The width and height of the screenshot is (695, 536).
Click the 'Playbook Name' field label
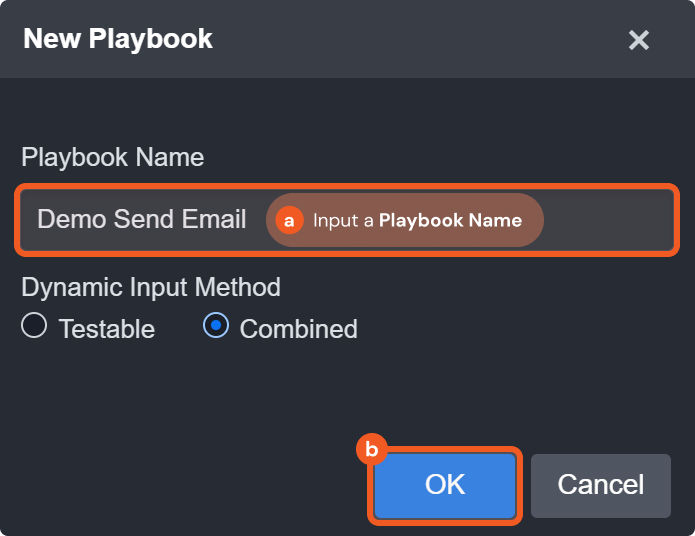[x=112, y=157]
